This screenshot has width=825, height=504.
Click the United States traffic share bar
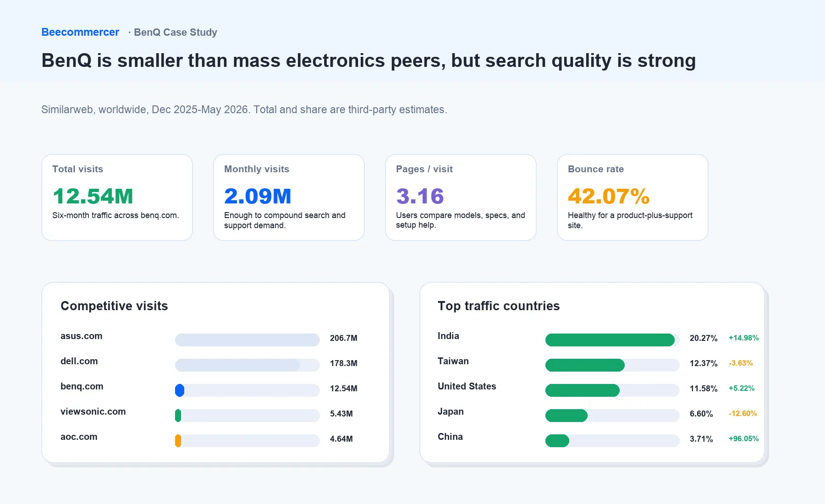tap(612, 390)
